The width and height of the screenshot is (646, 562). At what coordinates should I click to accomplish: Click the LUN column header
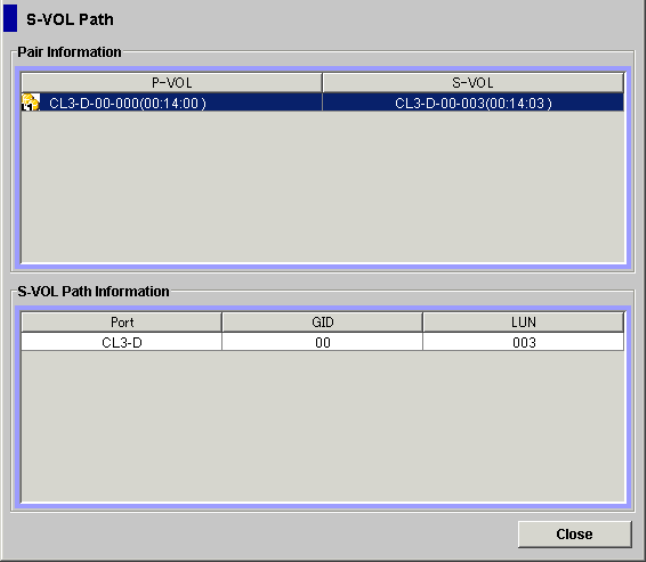523,322
